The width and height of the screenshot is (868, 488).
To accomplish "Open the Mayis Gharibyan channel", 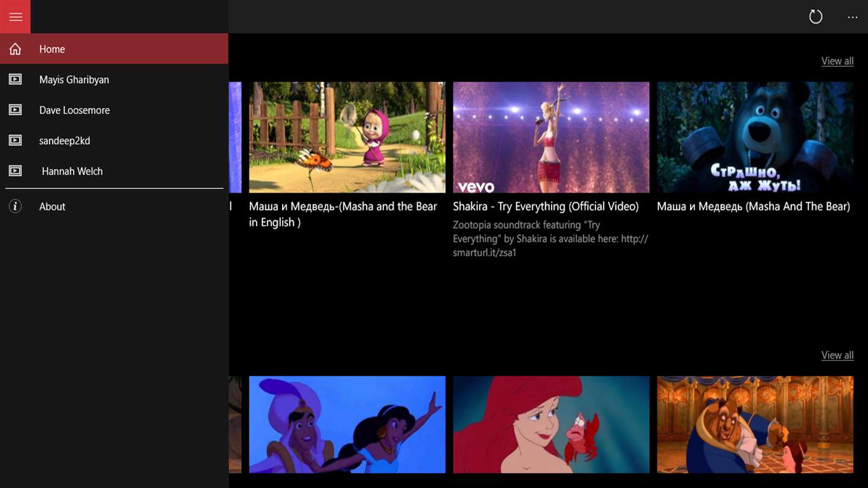I will (x=114, y=80).
